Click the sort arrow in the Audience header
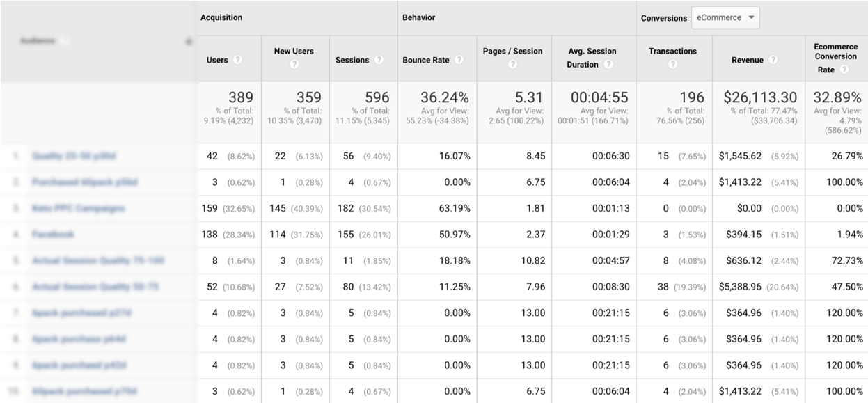 [x=188, y=42]
